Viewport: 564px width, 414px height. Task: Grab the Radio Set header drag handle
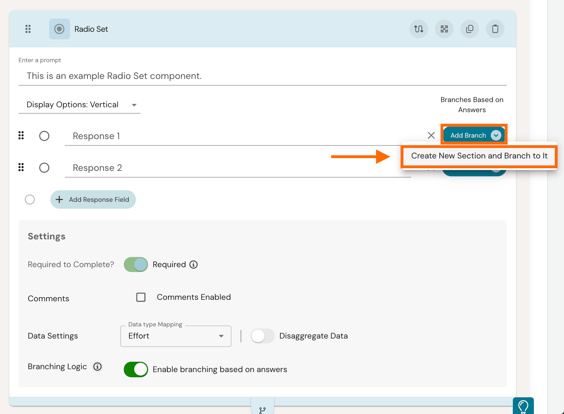[x=28, y=29]
